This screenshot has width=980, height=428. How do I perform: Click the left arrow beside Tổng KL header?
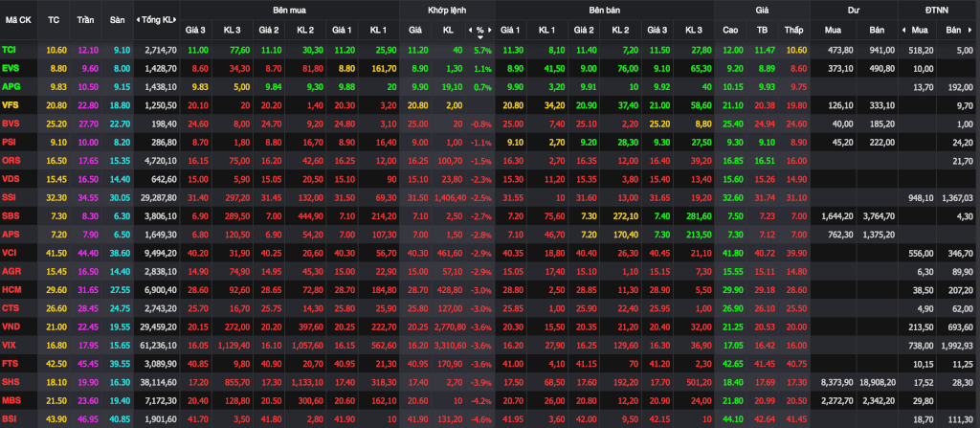[x=138, y=20]
